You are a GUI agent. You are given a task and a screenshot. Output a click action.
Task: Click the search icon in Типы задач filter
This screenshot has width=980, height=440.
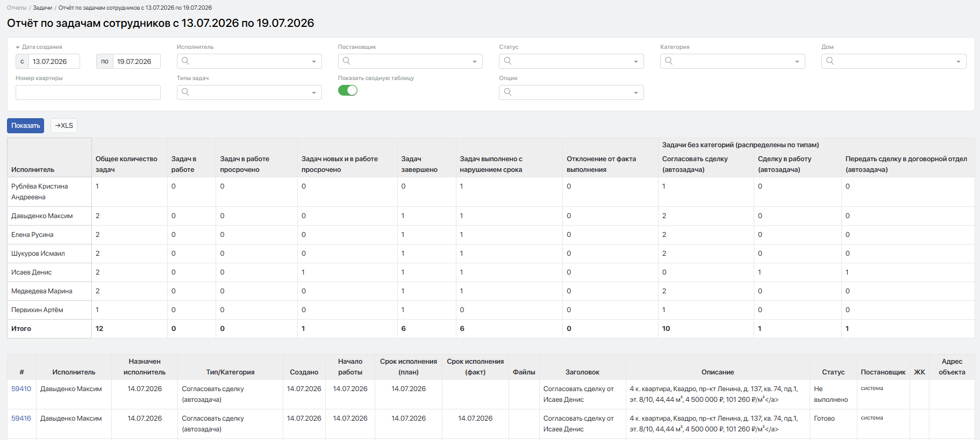[185, 92]
